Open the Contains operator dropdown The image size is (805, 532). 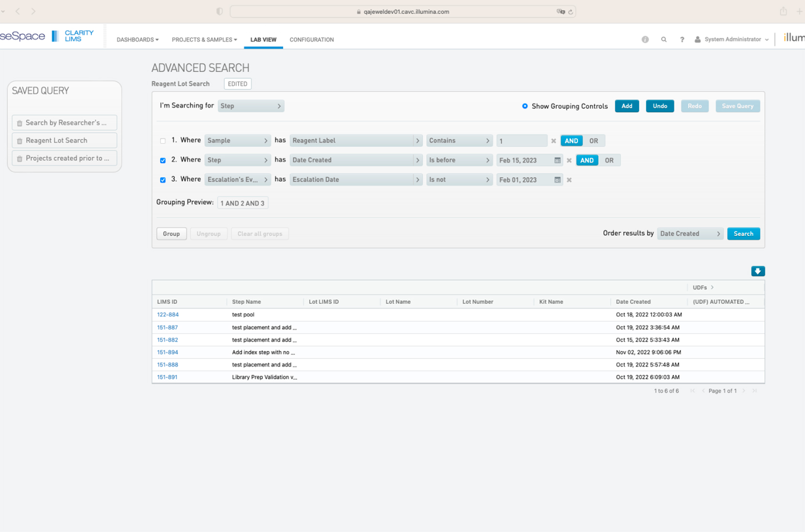point(459,141)
